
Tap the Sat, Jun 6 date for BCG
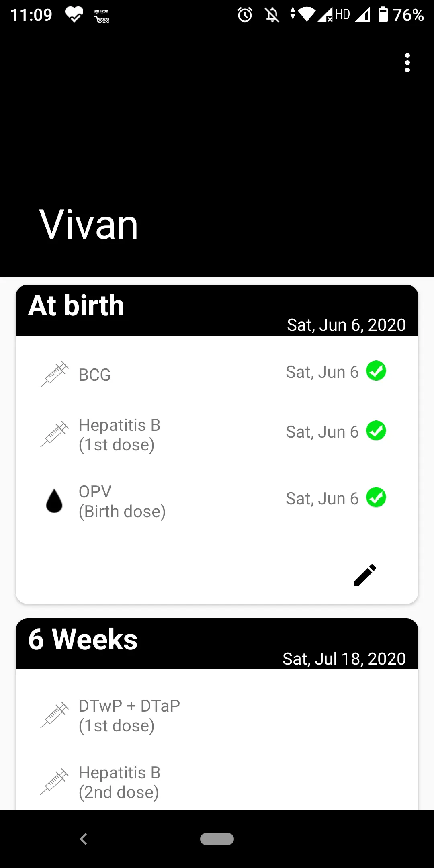(x=322, y=372)
